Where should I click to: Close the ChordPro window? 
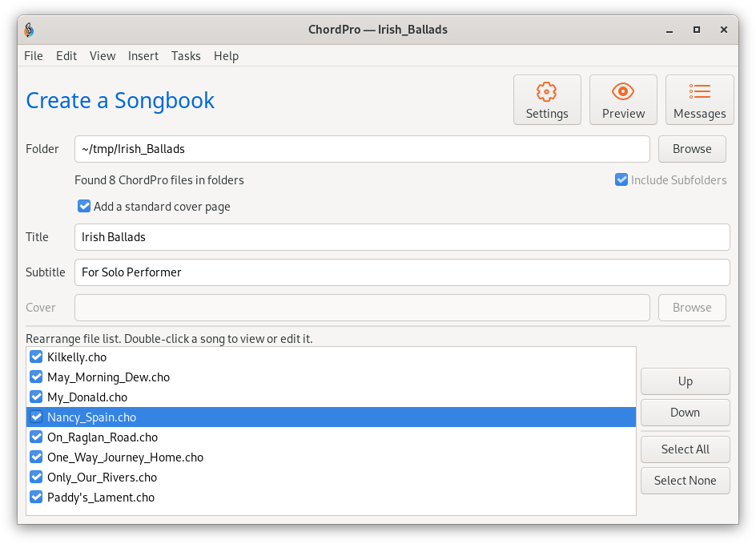point(724,30)
